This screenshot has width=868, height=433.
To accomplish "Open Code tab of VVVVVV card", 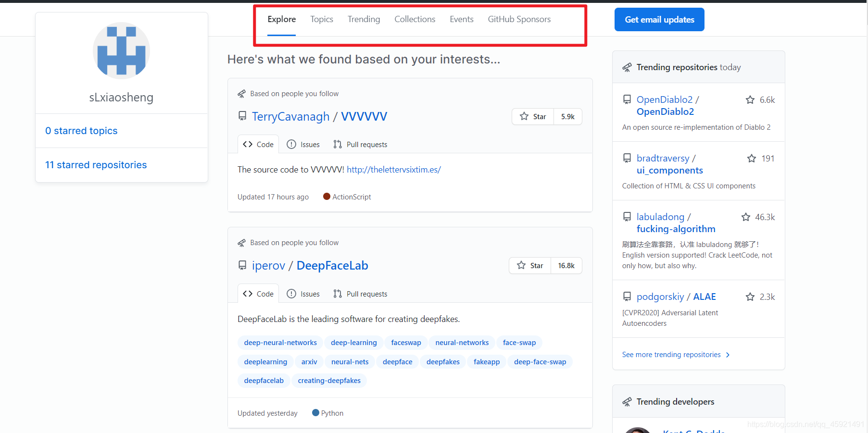I will point(258,144).
